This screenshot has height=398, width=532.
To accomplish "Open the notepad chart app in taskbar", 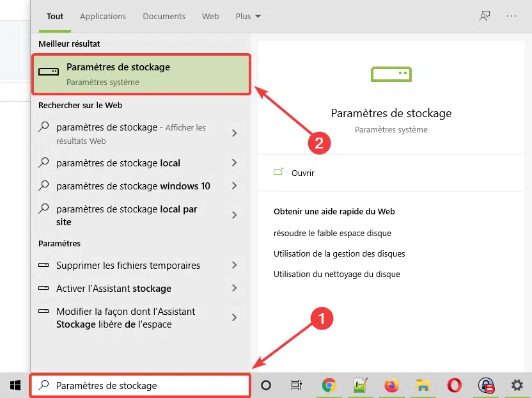I will coord(359,385).
